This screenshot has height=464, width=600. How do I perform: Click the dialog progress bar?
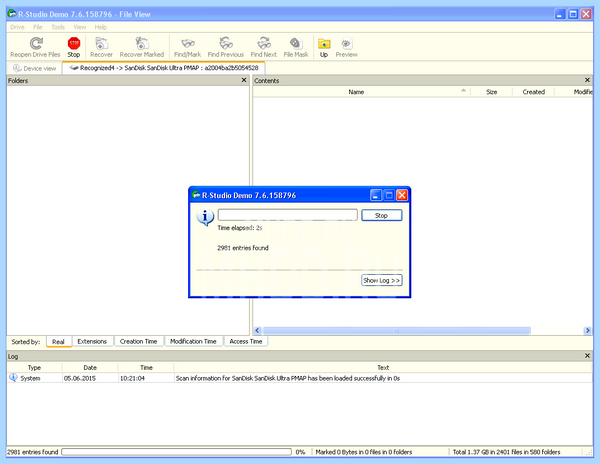point(288,215)
